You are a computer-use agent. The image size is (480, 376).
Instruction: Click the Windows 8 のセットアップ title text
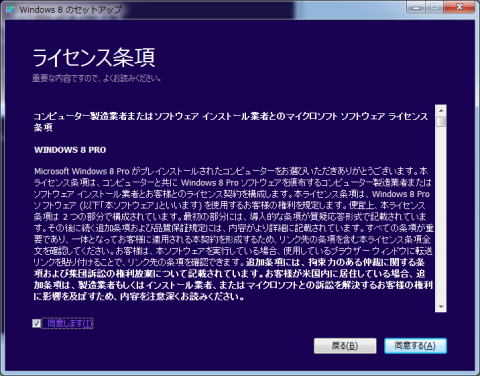pyautogui.click(x=71, y=9)
